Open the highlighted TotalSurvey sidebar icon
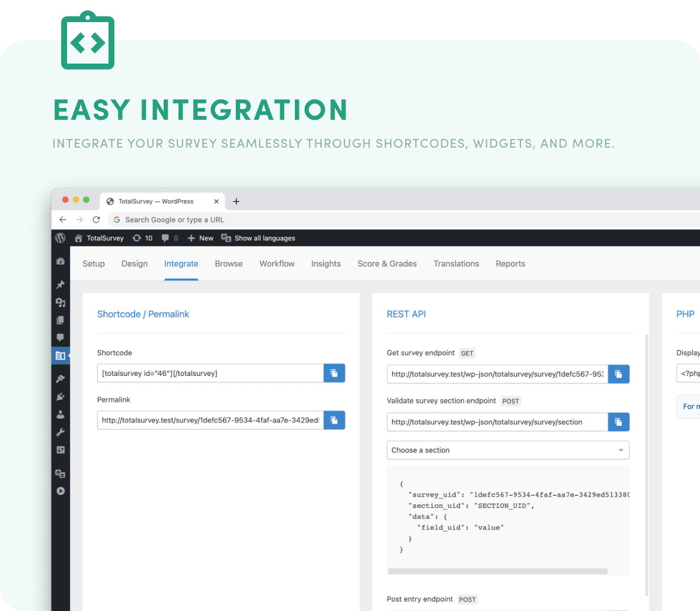Screen dimensions: 700x611 click(60, 355)
